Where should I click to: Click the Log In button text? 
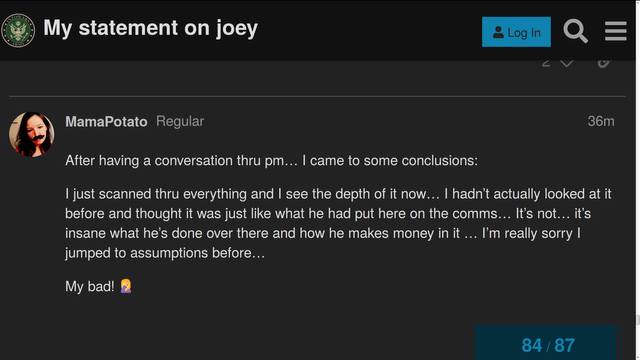click(x=524, y=33)
